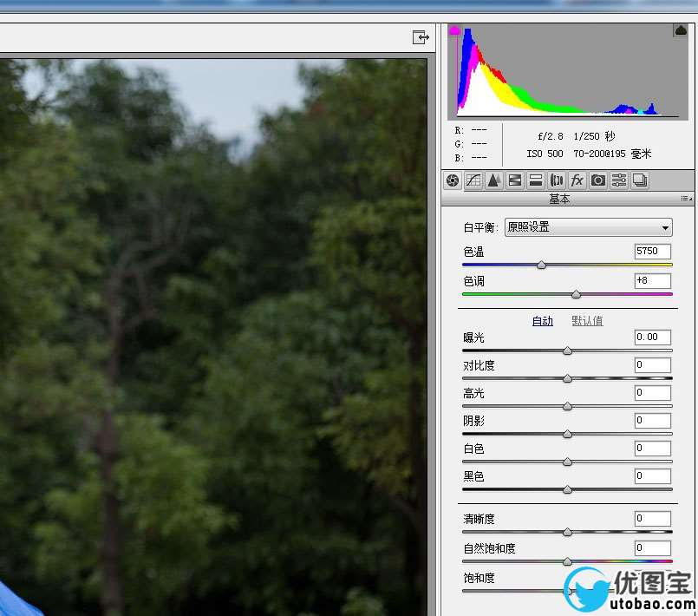Click the 白色 slider handle
The width and height of the screenshot is (698, 616).
tap(567, 462)
